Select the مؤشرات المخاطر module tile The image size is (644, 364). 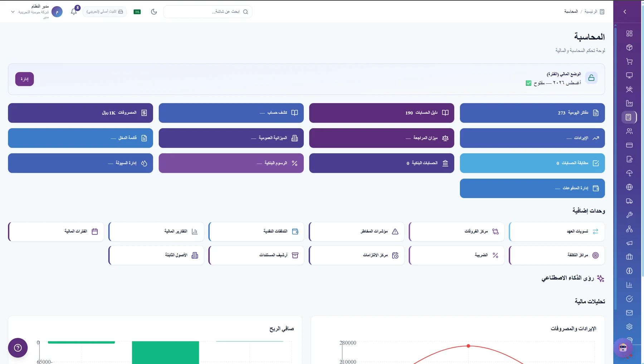(x=356, y=231)
